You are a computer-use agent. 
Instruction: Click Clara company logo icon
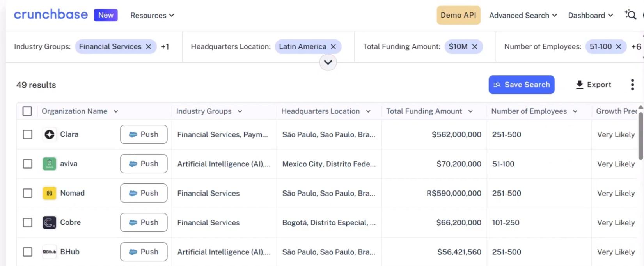point(49,134)
